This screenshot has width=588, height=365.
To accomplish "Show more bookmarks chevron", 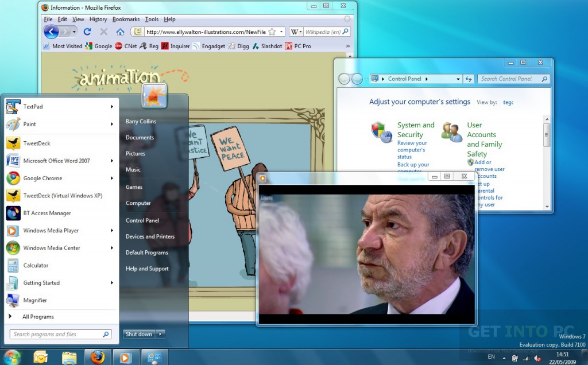I will (347, 46).
